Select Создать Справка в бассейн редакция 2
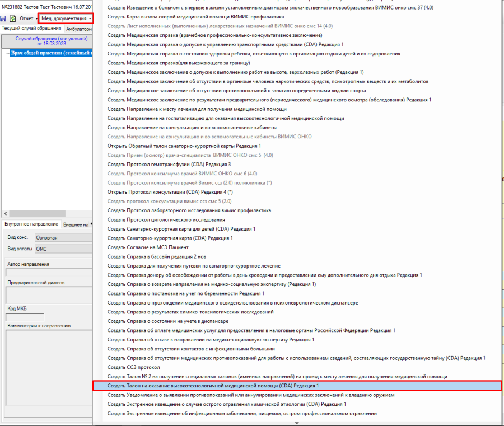 [x=157, y=257]
